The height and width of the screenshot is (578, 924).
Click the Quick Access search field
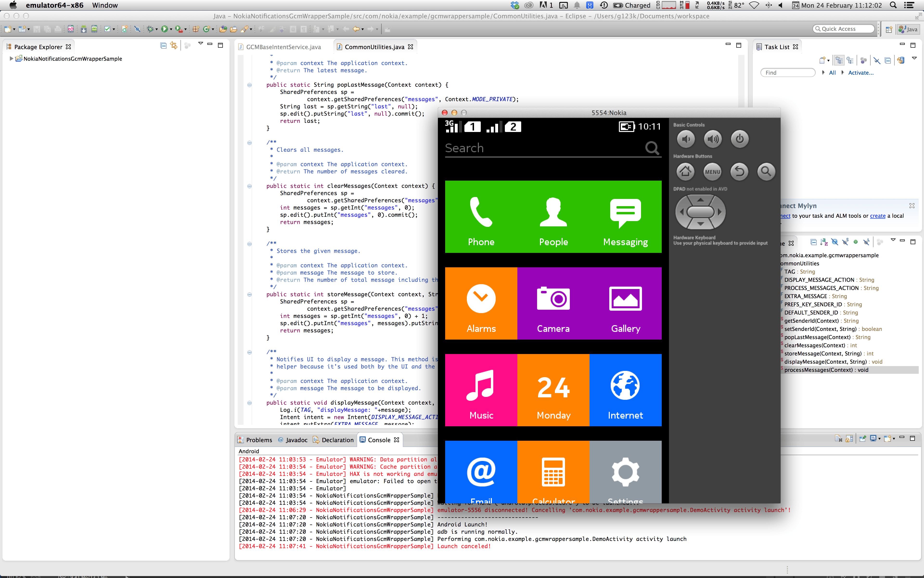click(843, 29)
